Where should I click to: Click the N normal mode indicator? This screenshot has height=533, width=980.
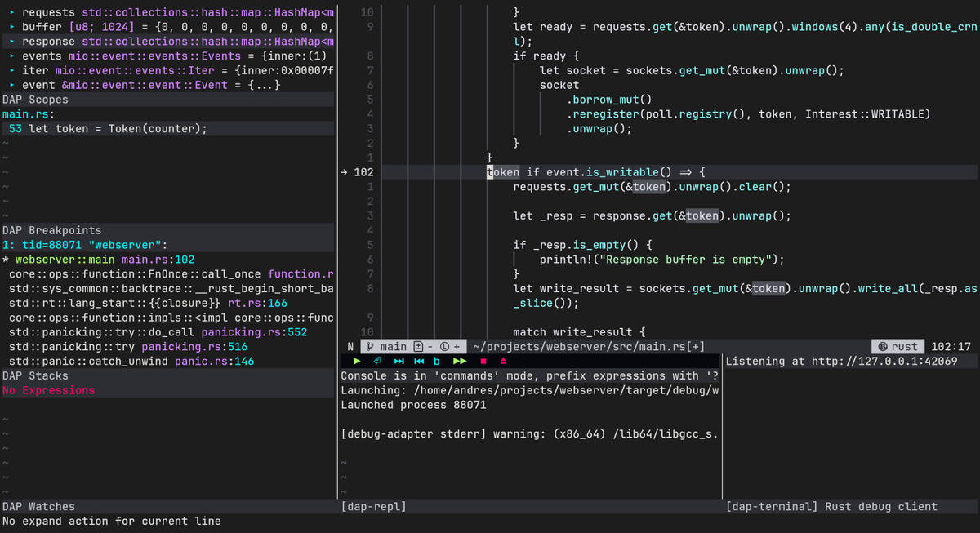350,347
